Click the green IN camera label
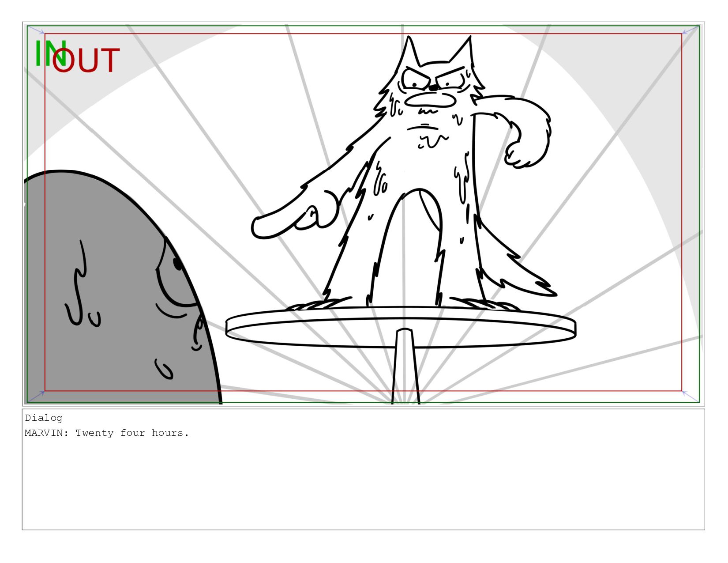 pyautogui.click(x=51, y=53)
